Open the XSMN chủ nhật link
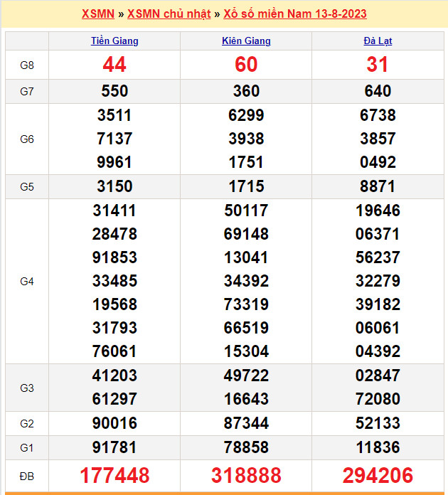This screenshot has height=495, width=448. 169,14
